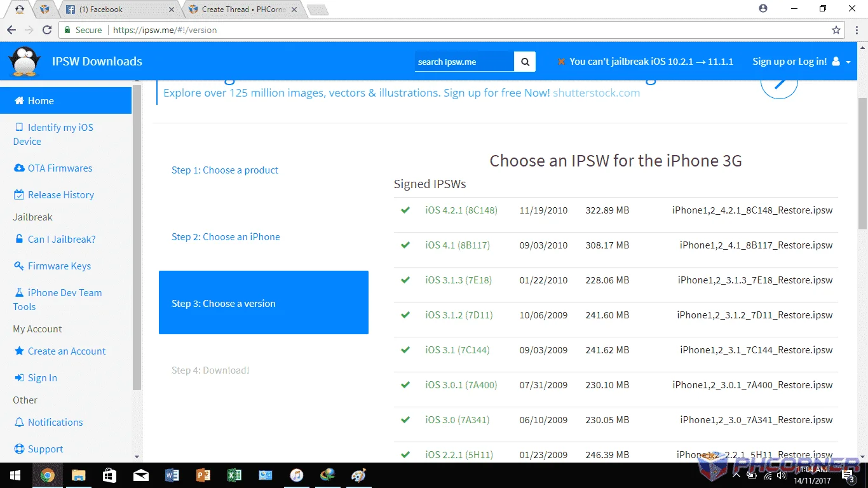Click the life ring icon for Support
Screen dimensions: 868x488
pos(19,449)
